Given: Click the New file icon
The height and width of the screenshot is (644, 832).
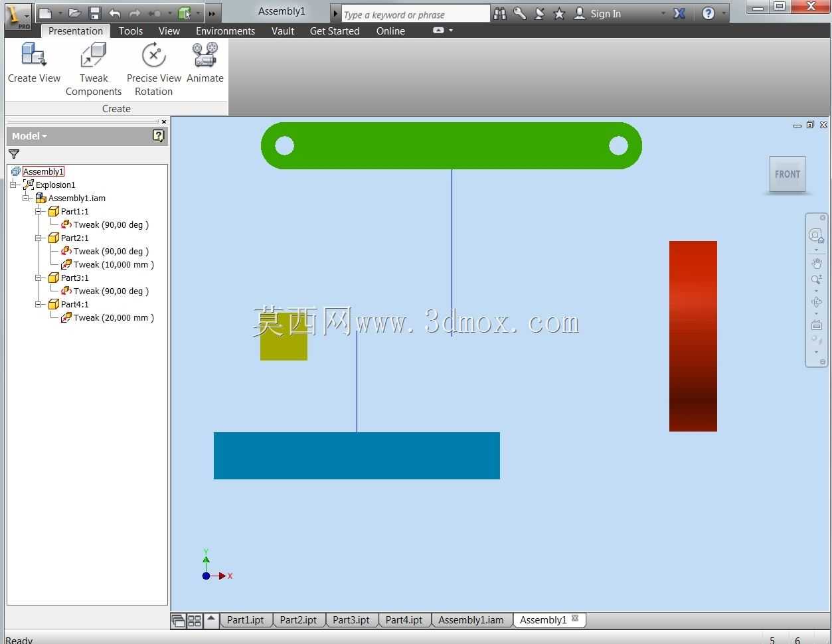Looking at the screenshot, I should click(44, 13).
